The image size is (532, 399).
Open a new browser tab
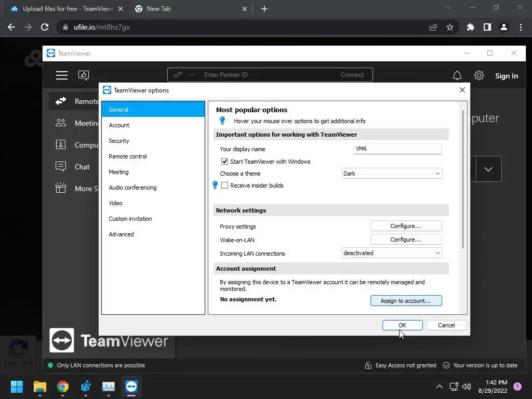click(264, 9)
